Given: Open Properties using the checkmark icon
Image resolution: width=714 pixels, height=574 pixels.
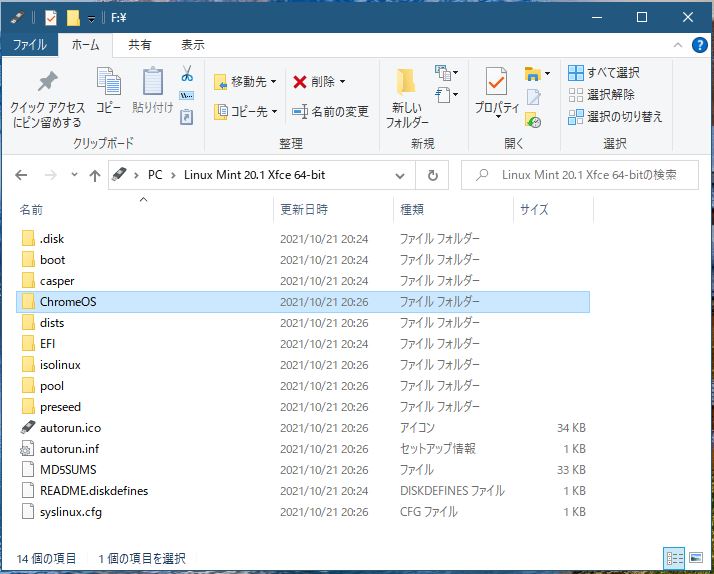Looking at the screenshot, I should [496, 82].
